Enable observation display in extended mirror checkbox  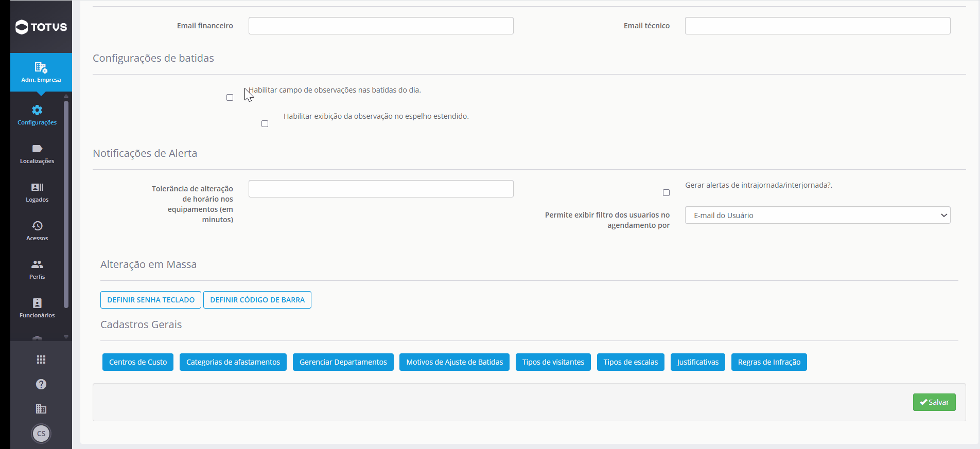coord(265,124)
